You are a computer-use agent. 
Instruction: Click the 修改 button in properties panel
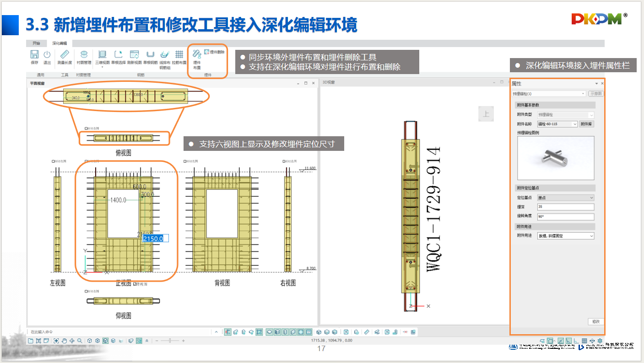(595, 321)
